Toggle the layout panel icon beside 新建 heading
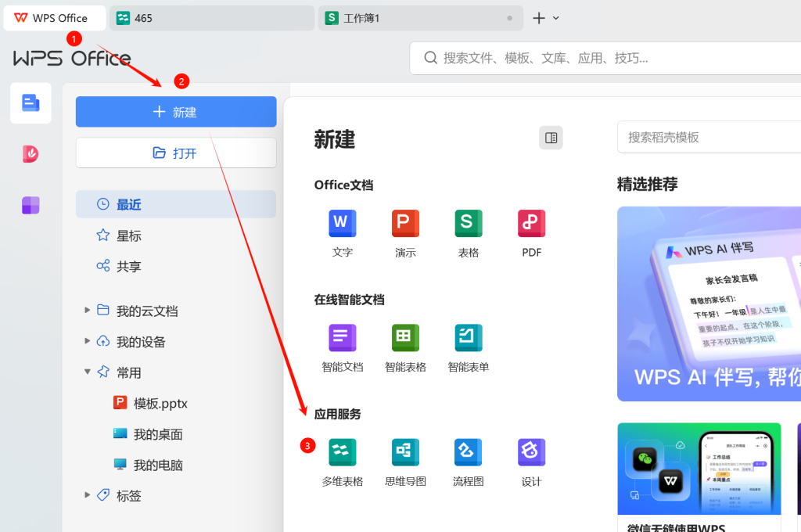This screenshot has height=532, width=801. pos(551,138)
